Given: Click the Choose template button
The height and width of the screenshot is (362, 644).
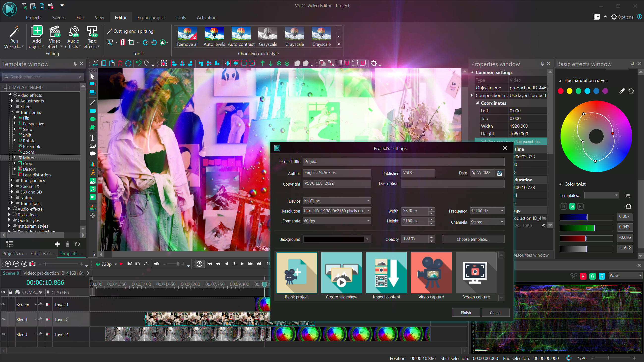Looking at the screenshot, I should point(473,239).
